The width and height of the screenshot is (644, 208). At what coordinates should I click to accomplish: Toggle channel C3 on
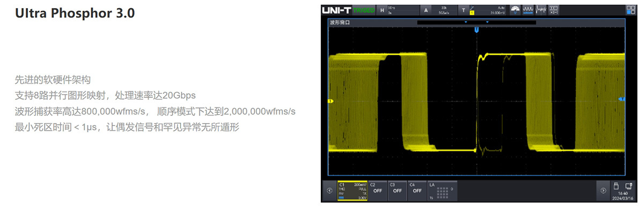pos(397,190)
